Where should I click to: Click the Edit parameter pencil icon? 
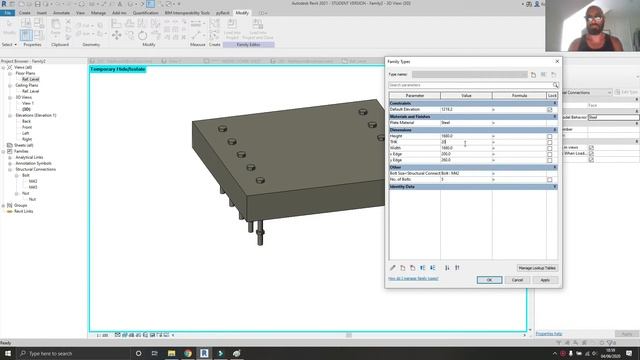click(393, 268)
